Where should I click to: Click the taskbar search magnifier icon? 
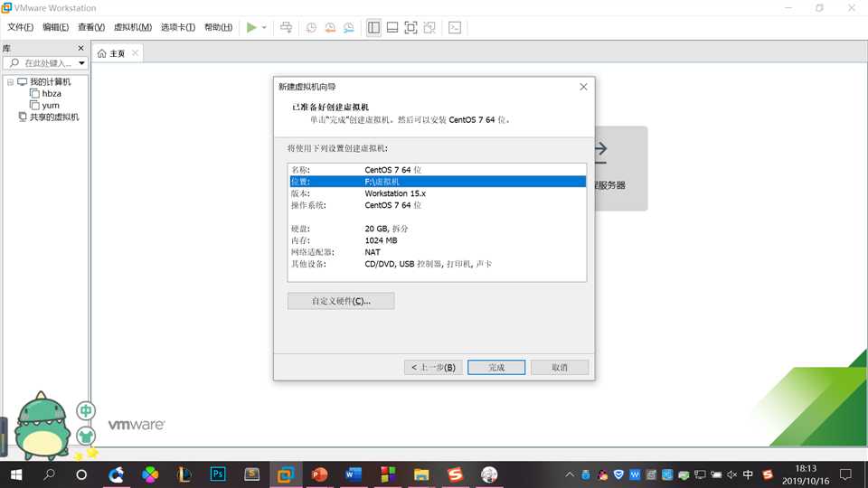point(49,474)
